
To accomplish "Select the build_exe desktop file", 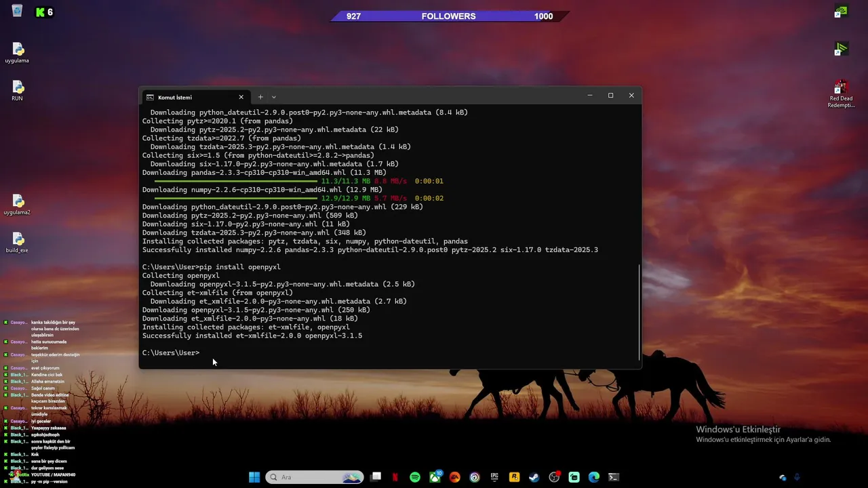I will (17, 242).
